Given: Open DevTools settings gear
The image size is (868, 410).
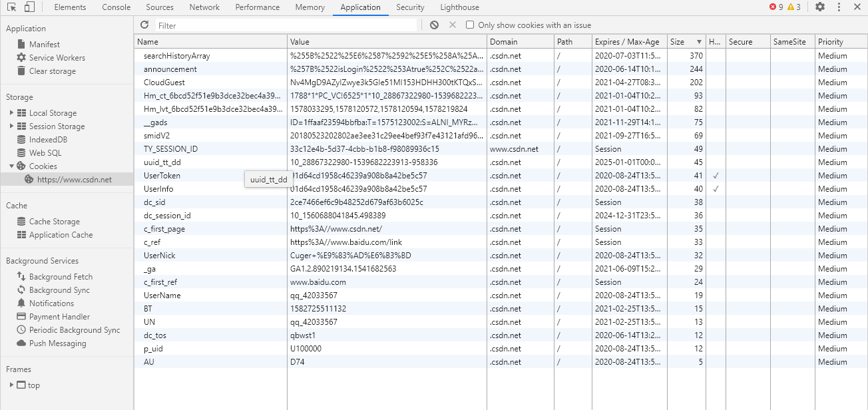Looking at the screenshot, I should (820, 7).
